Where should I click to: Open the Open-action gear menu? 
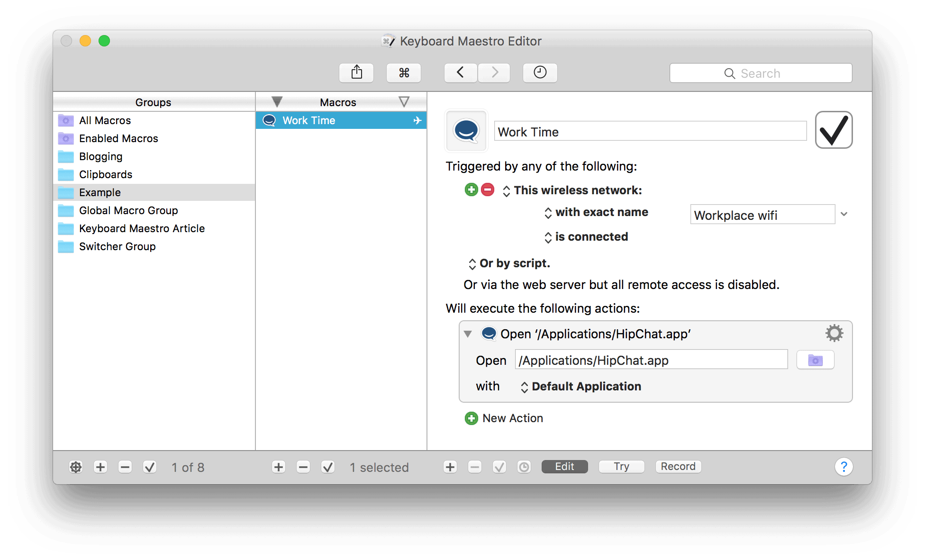(x=834, y=334)
